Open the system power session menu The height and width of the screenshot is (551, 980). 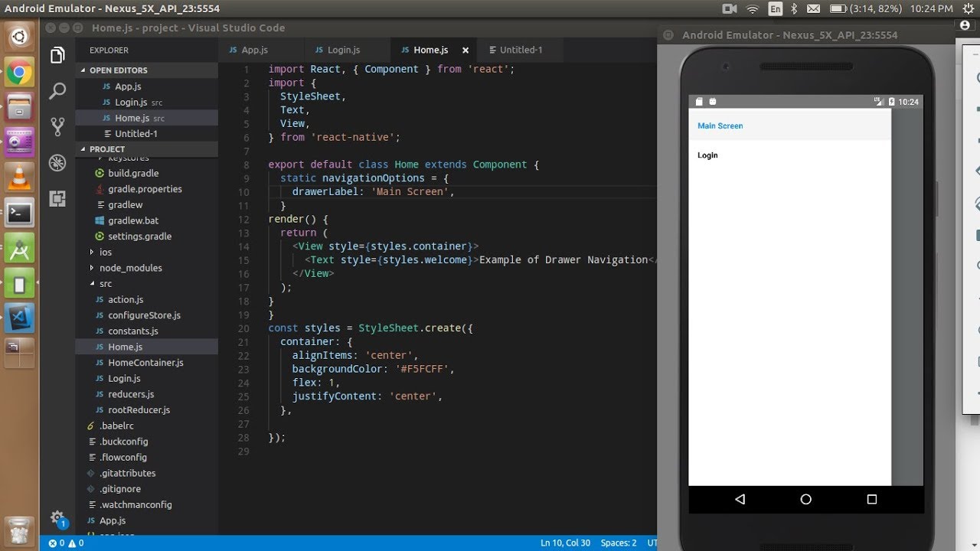(x=967, y=8)
